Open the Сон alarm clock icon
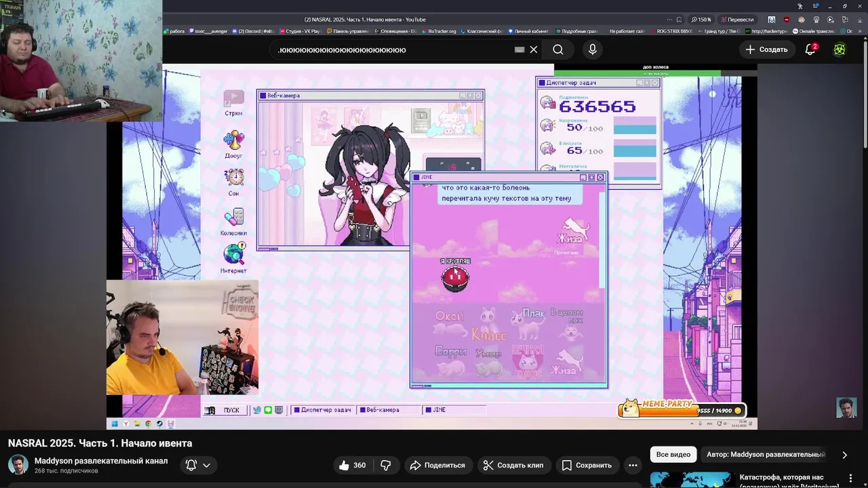 click(234, 182)
